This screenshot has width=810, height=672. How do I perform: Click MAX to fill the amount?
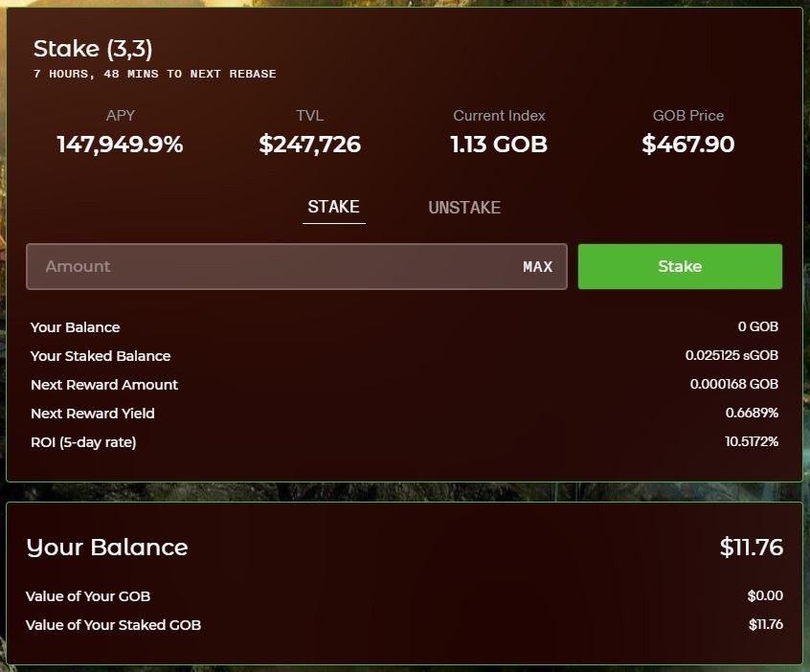pyautogui.click(x=538, y=267)
